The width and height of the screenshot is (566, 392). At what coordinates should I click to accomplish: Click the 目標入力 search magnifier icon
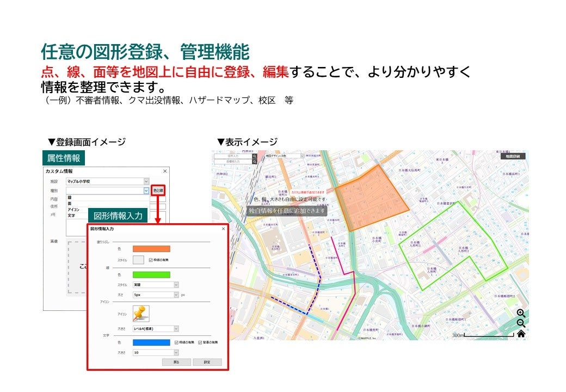click(255, 161)
